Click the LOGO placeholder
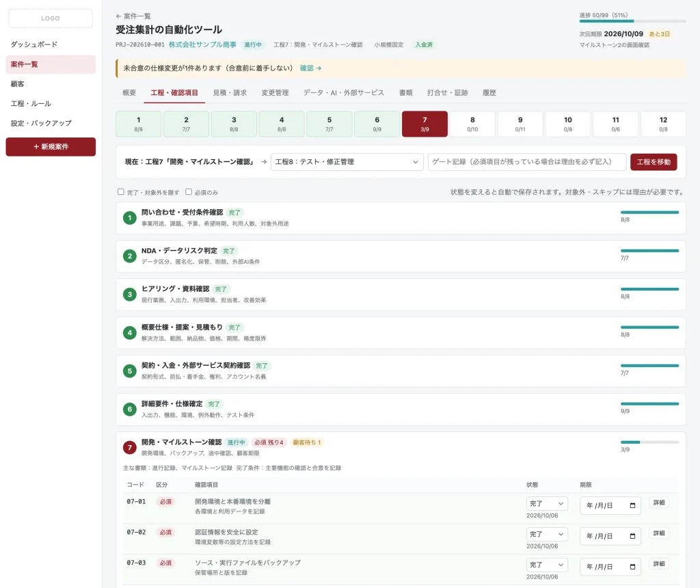700x588 pixels. [x=51, y=18]
